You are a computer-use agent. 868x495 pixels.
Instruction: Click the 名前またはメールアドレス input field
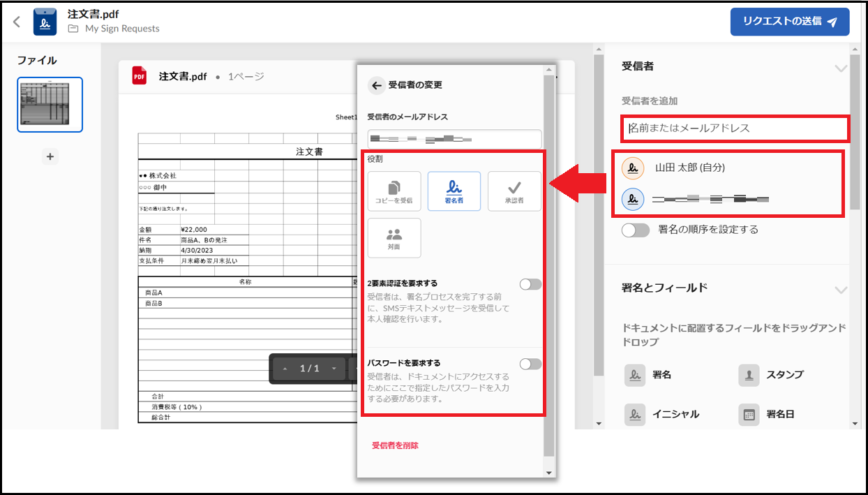pyautogui.click(x=735, y=128)
